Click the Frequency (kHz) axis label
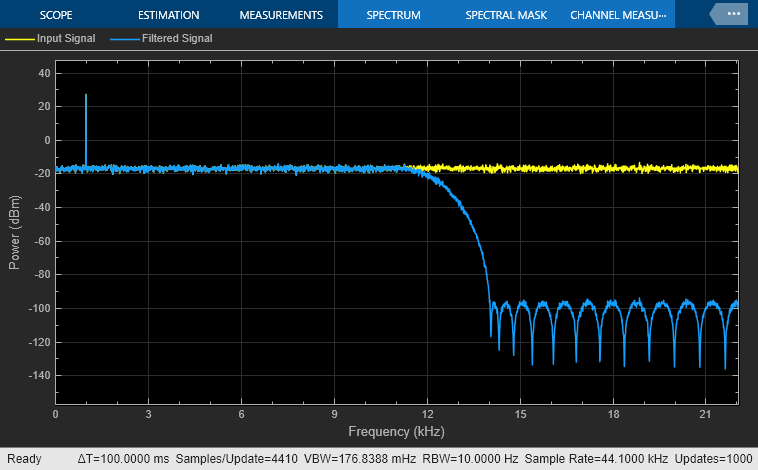 point(396,432)
